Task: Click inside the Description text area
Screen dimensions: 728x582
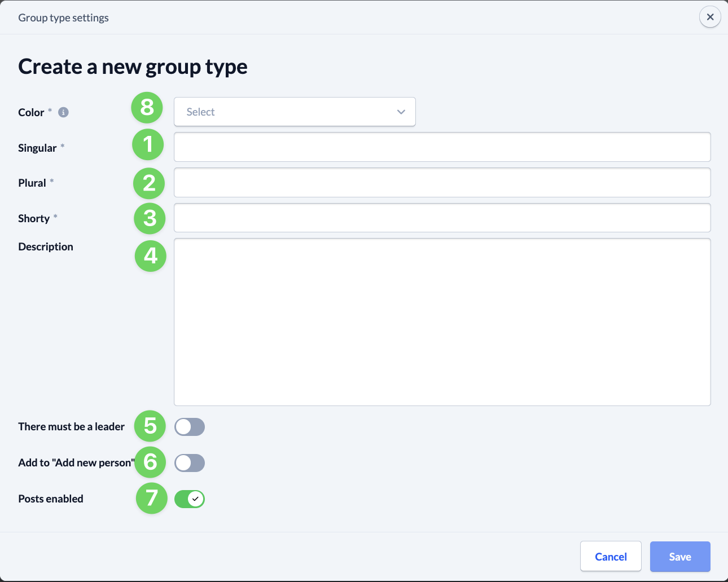Action: (x=442, y=321)
